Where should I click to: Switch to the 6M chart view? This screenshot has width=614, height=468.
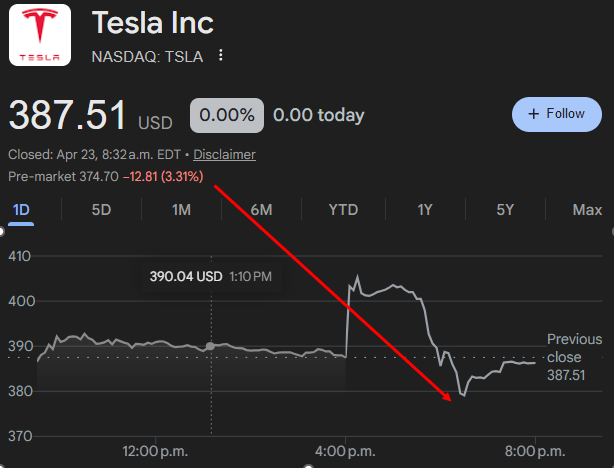pyautogui.click(x=261, y=210)
